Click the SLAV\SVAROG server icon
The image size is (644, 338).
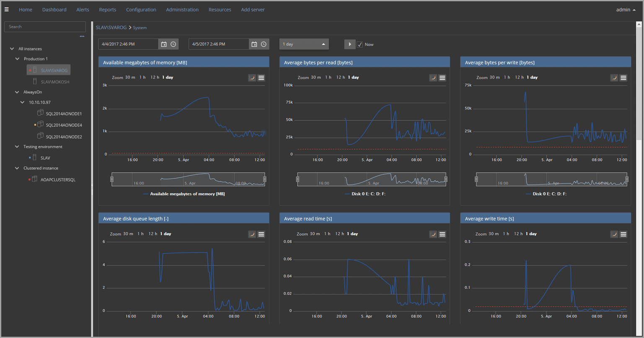click(35, 70)
